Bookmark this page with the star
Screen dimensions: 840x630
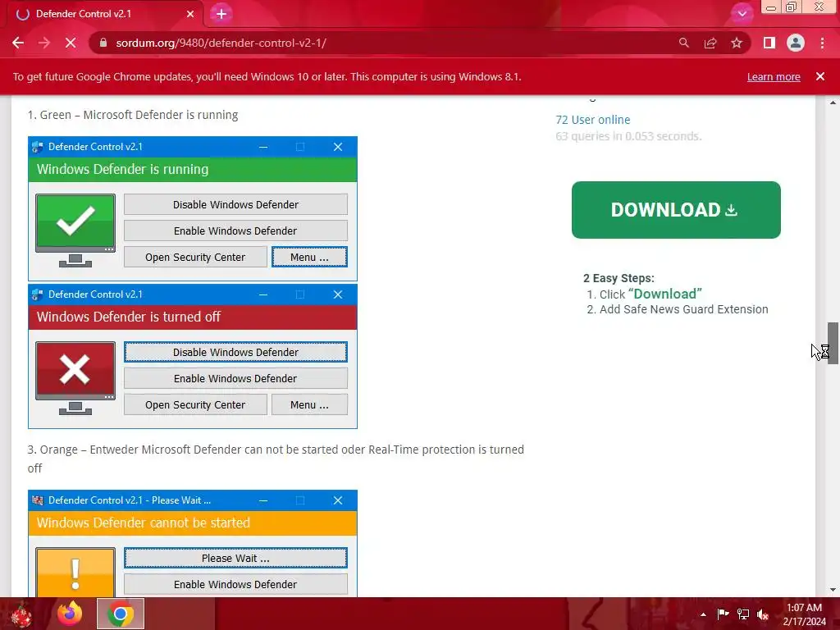(737, 43)
